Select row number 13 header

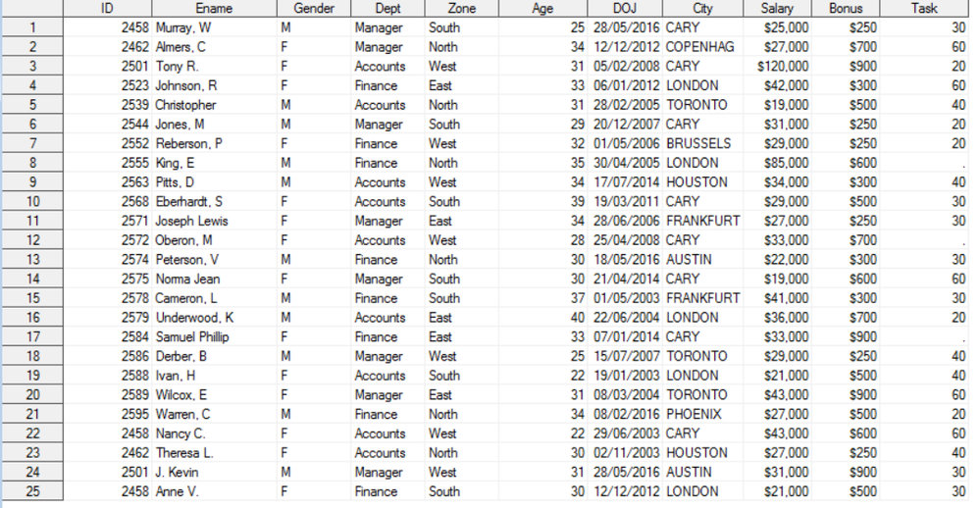coord(31,260)
